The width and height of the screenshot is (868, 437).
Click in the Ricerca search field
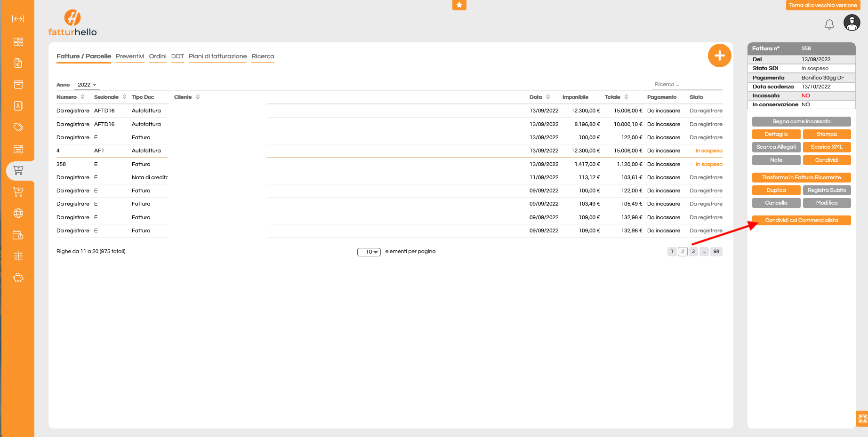(687, 85)
